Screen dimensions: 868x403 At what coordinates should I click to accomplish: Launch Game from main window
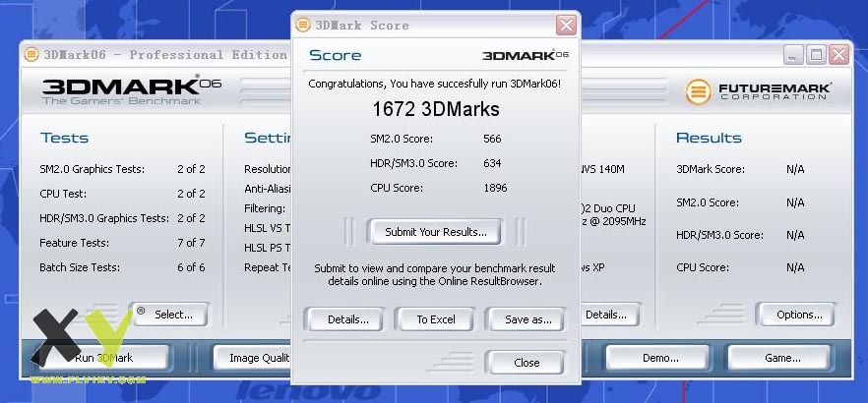[779, 358]
